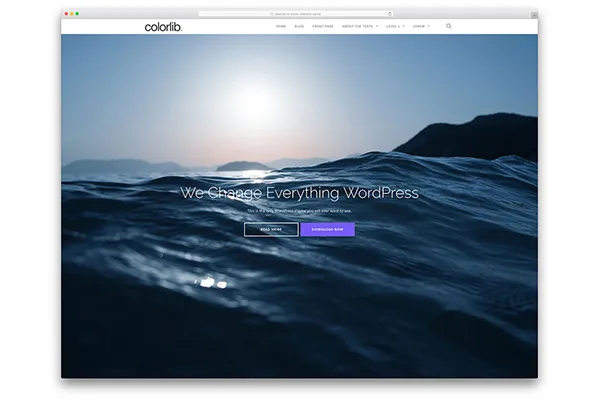Focus the browser address bar
Image resolution: width=600 pixels, height=400 pixels.
pos(299,13)
